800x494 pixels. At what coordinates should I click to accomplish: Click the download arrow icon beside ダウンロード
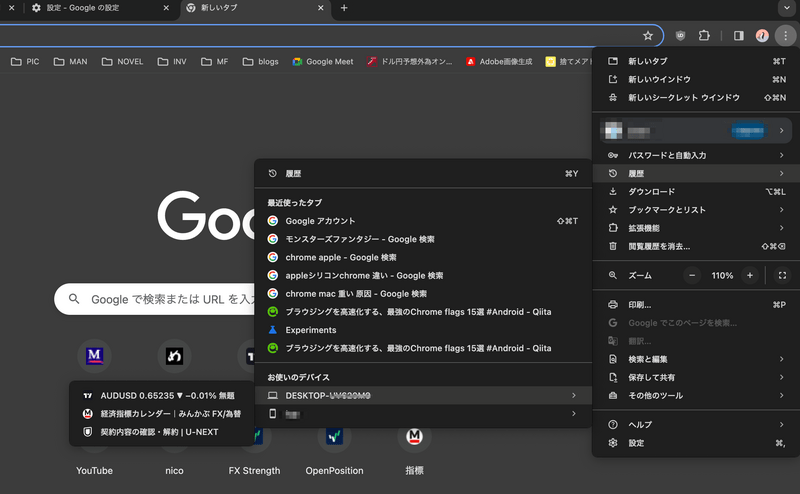coord(613,192)
